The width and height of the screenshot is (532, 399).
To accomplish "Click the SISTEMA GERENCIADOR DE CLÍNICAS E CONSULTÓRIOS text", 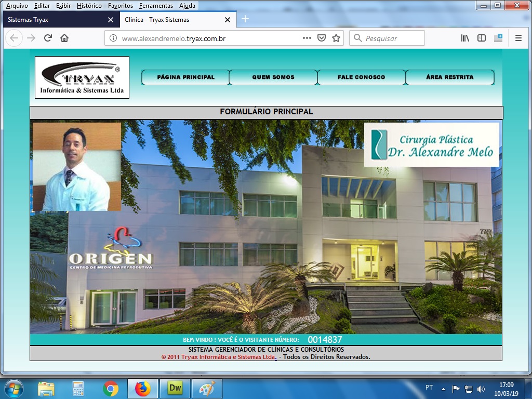I will tap(267, 350).
